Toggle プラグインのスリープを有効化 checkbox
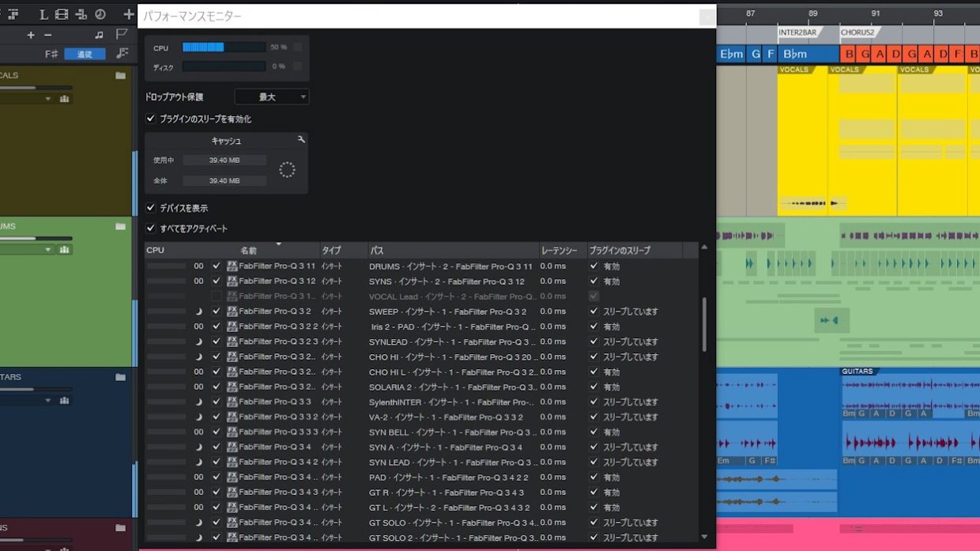This screenshot has width=980, height=551. (x=151, y=119)
